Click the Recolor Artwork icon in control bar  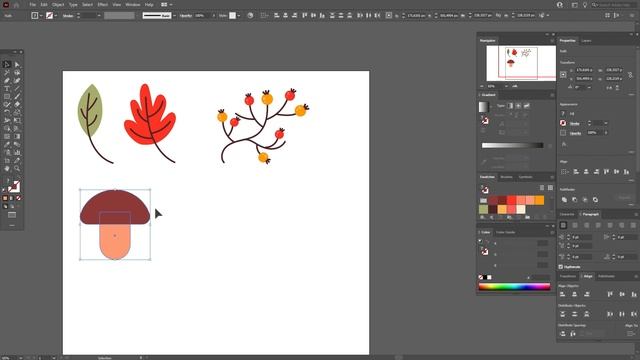click(250, 16)
